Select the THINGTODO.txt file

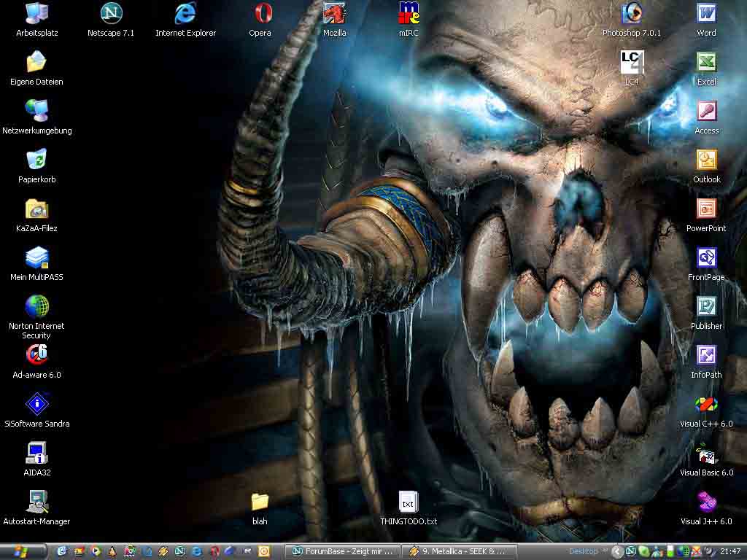tap(409, 508)
